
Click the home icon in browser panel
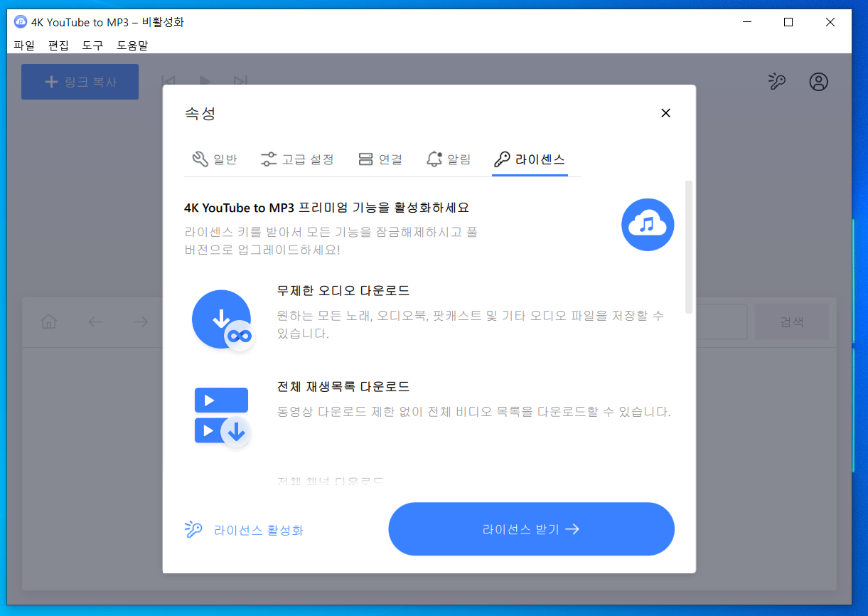tap(49, 322)
